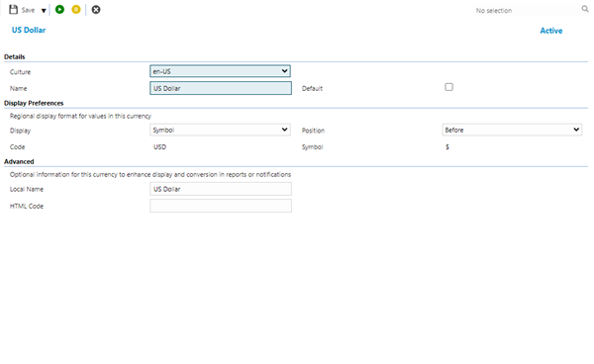Image resolution: width=594 pixels, height=364 pixels.
Task: Expand the Position Before dropdown
Action: 512,130
